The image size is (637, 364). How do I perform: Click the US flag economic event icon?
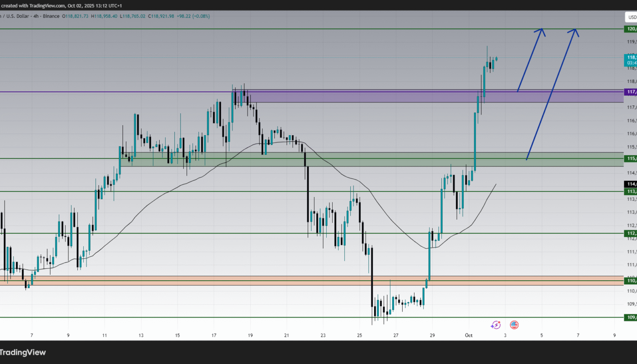514,325
